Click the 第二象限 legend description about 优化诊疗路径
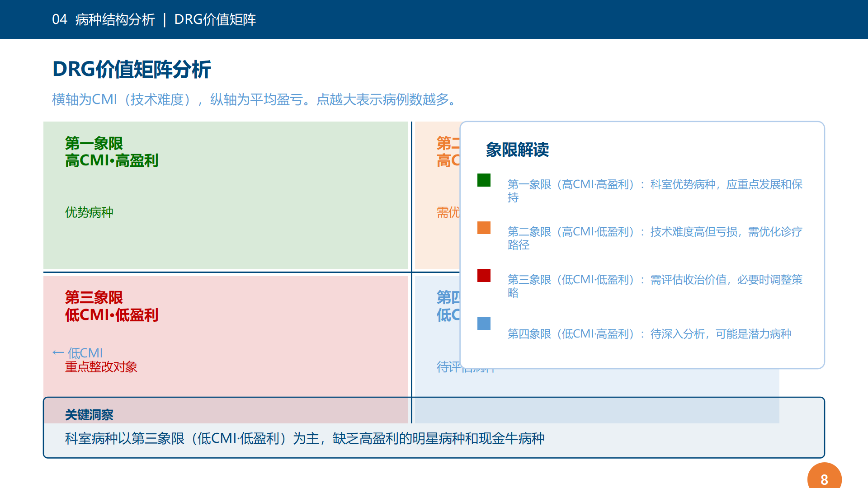Viewport: 868px width, 488px height. [x=655, y=238]
